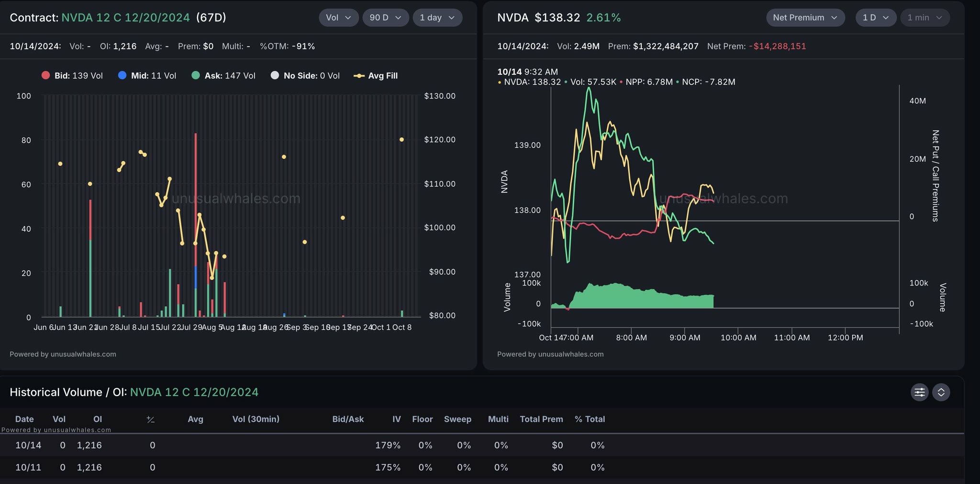Click the NVDA $138.32 price header
This screenshot has width=980, height=484.
[x=538, y=18]
